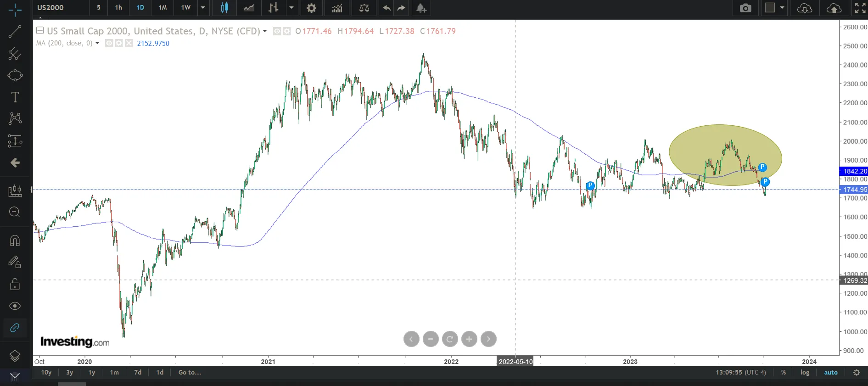The image size is (868, 386).
Task: Open the Go to... date dialog
Action: coord(190,372)
